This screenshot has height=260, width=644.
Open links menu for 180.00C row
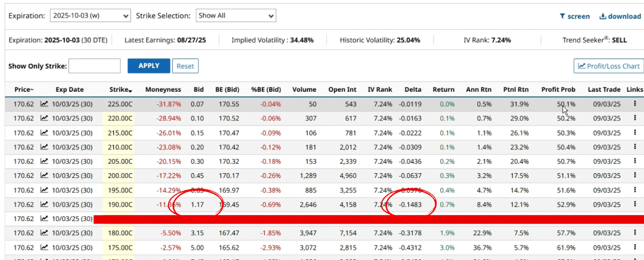point(635,233)
